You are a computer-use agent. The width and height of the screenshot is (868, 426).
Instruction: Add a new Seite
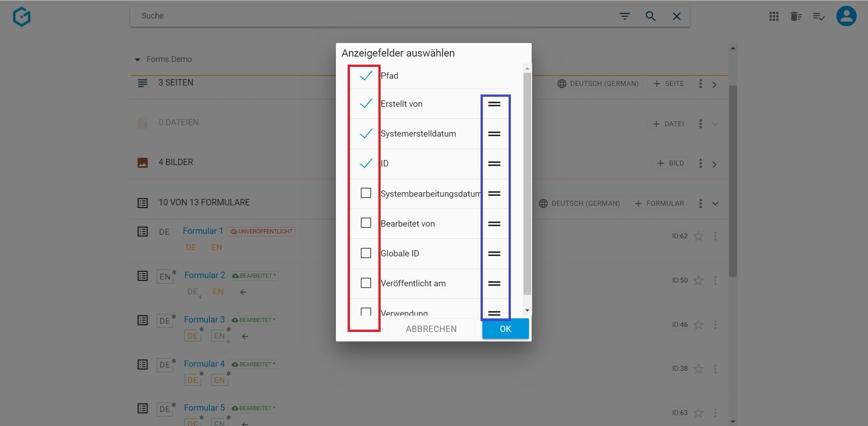click(x=668, y=84)
